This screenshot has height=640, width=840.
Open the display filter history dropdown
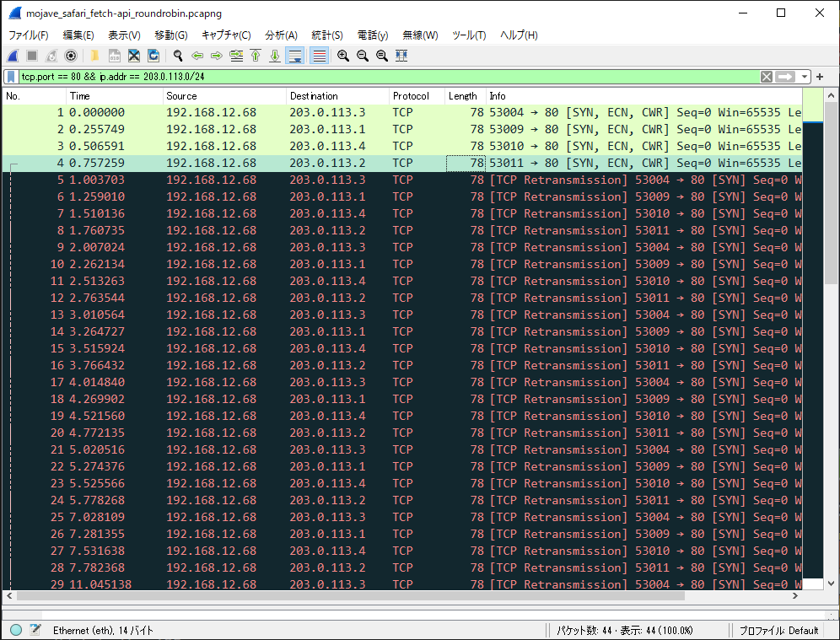[804, 77]
